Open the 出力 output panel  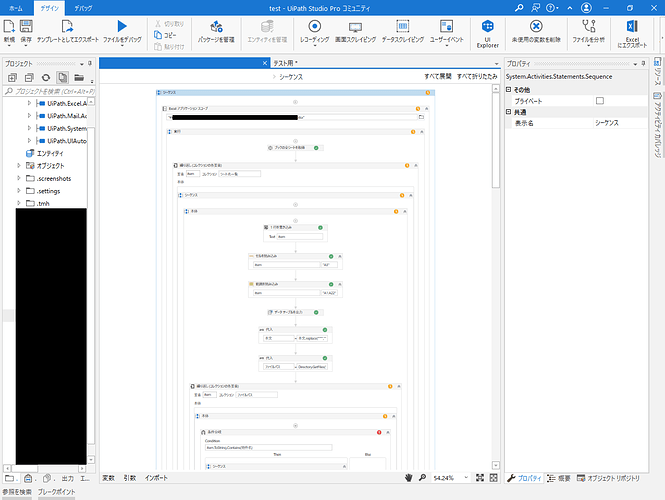(x=67, y=478)
